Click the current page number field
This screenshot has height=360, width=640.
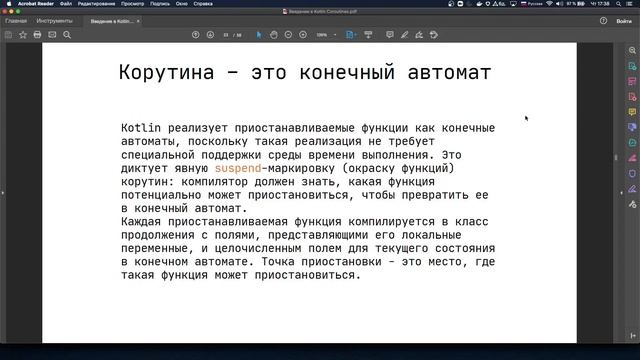[x=226, y=35]
